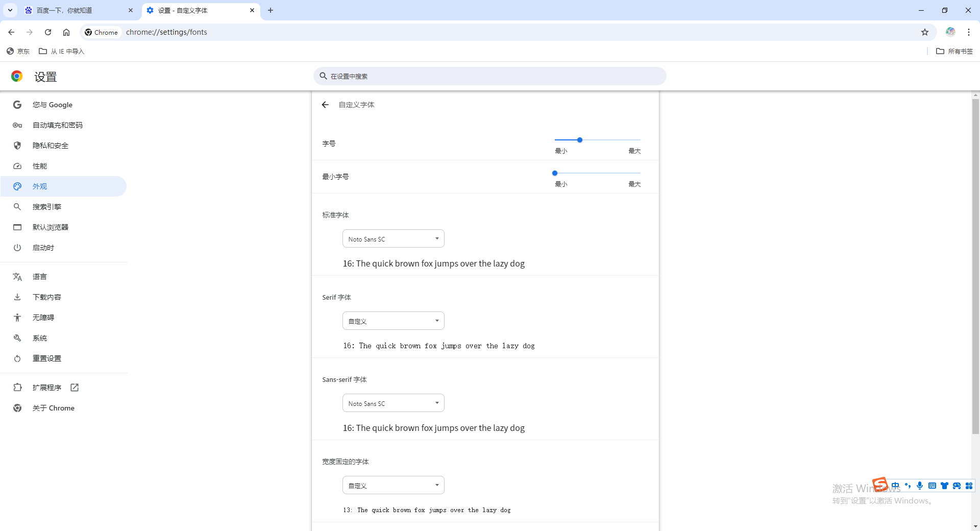Open the 关于 Chrome page
The image size is (980, 531).
(63, 408)
